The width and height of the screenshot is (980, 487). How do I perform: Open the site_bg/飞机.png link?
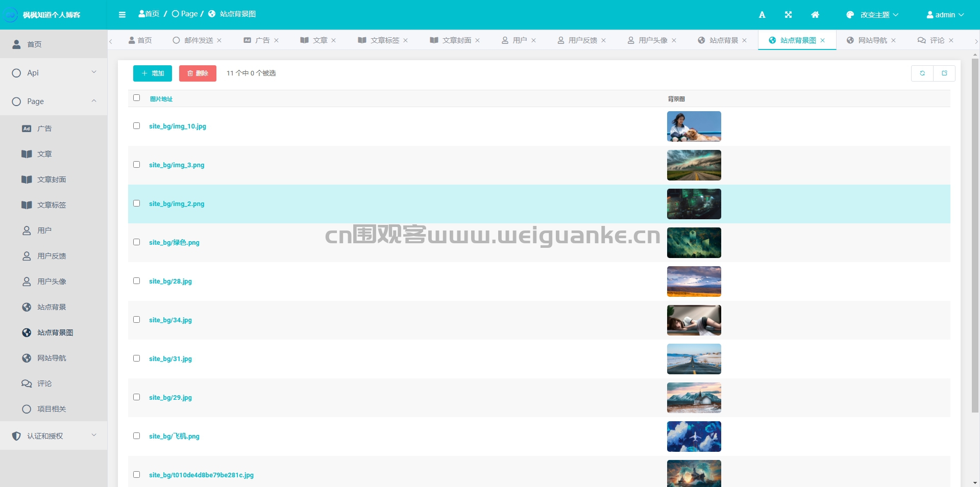point(174,437)
